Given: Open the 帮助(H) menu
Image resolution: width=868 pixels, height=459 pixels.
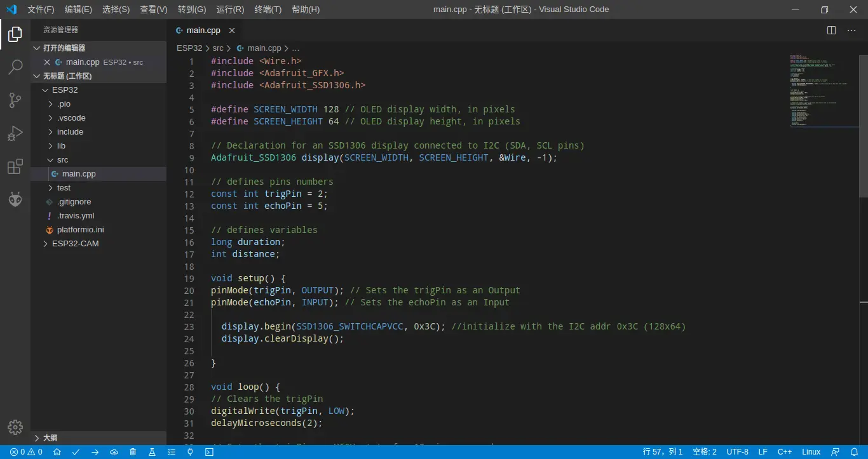Looking at the screenshot, I should tap(306, 10).
